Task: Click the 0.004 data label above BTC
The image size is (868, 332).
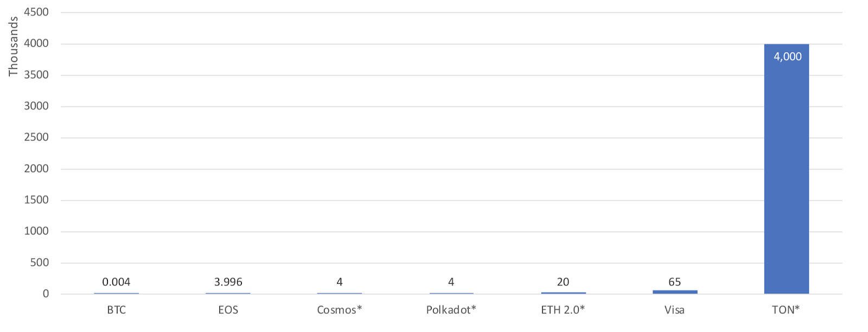Action: tap(116, 282)
